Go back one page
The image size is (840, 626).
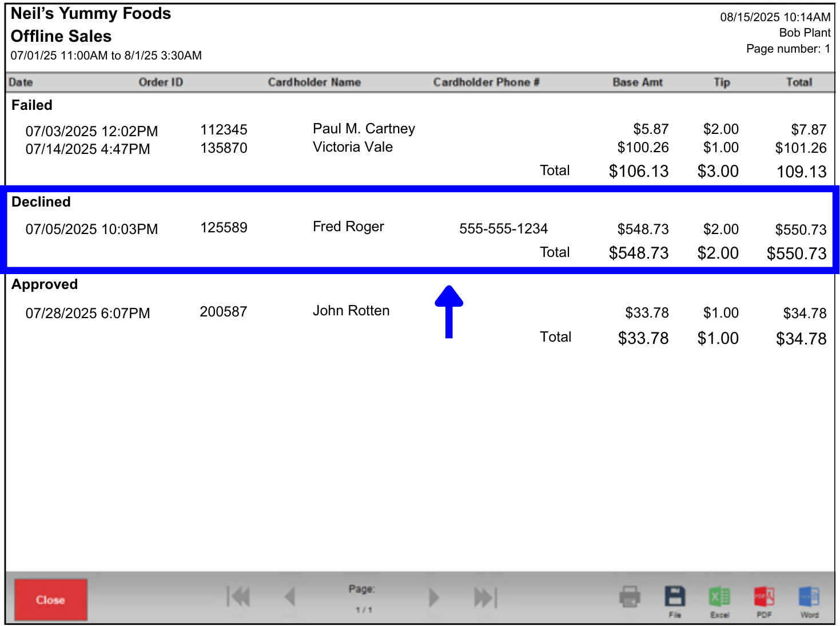[x=290, y=596]
